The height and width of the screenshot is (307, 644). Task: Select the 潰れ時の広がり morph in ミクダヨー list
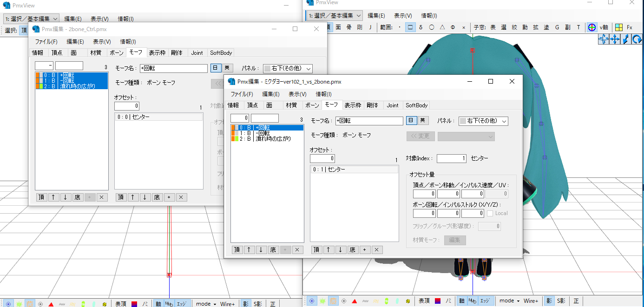pyautogui.click(x=273, y=138)
